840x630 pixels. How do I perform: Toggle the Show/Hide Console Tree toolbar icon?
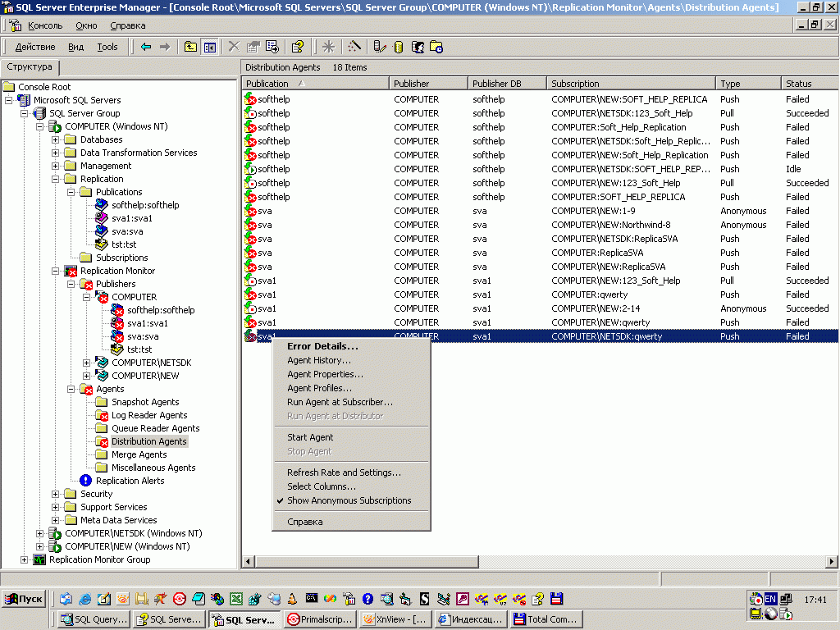[x=209, y=47]
